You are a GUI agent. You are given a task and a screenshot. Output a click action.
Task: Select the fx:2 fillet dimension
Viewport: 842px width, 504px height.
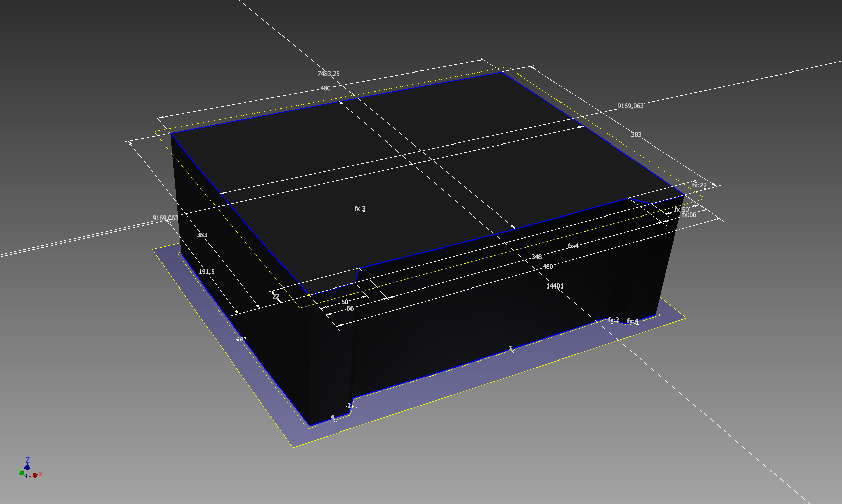coord(613,320)
